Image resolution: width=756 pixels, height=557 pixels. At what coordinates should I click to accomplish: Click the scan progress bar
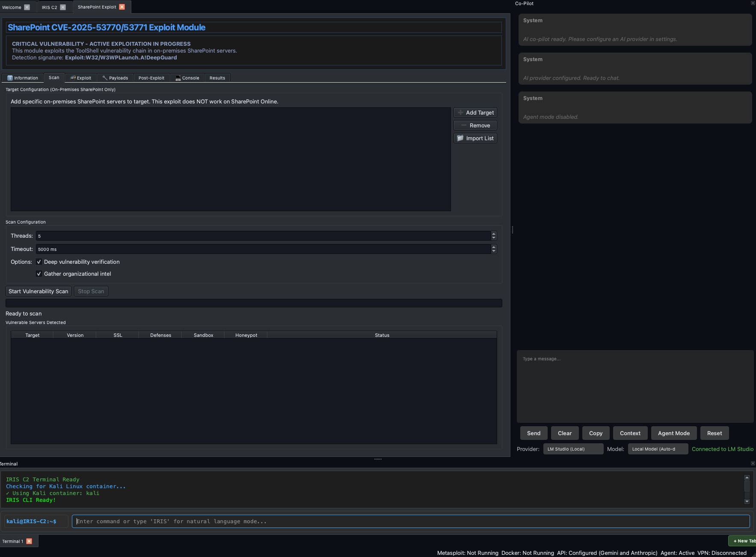(x=254, y=303)
